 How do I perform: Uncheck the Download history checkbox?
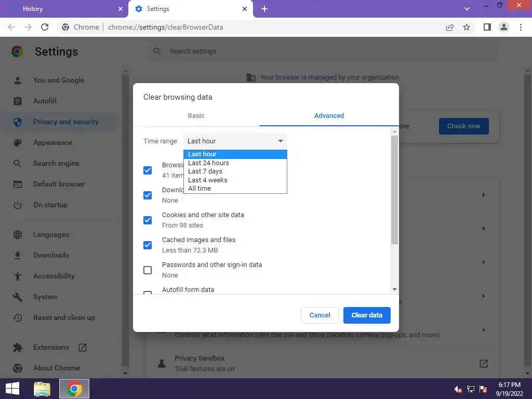(x=148, y=195)
